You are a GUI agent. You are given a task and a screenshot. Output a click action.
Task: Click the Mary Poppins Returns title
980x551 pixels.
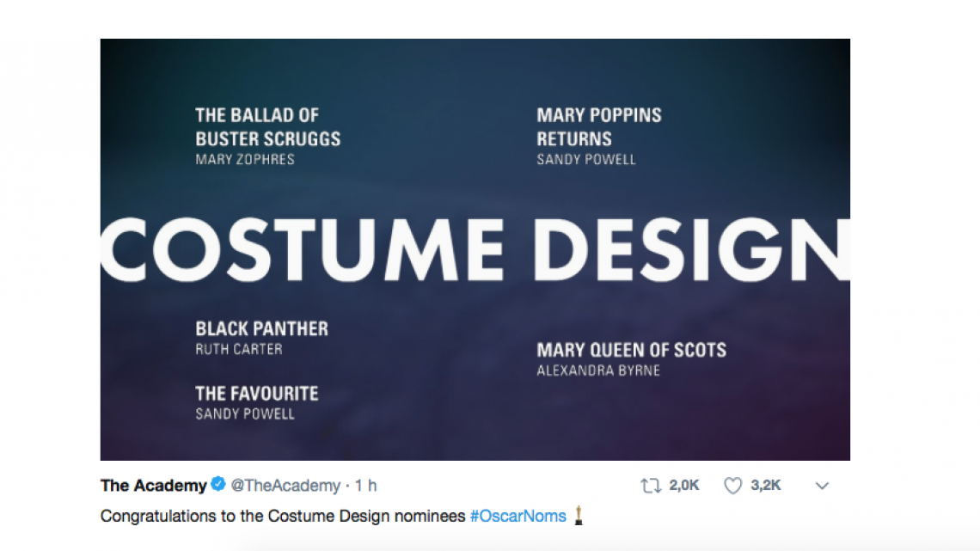(598, 126)
